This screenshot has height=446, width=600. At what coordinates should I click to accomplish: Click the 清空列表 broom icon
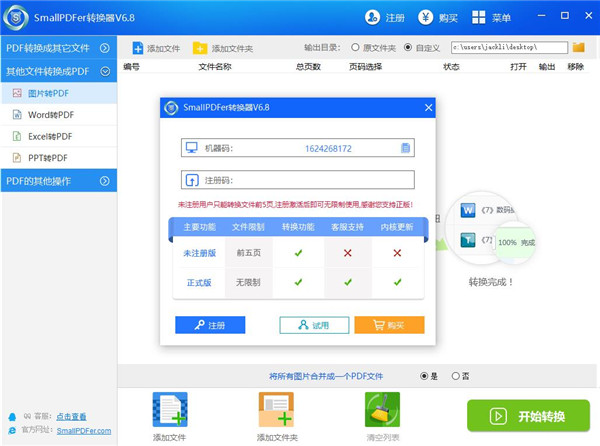pos(382,411)
